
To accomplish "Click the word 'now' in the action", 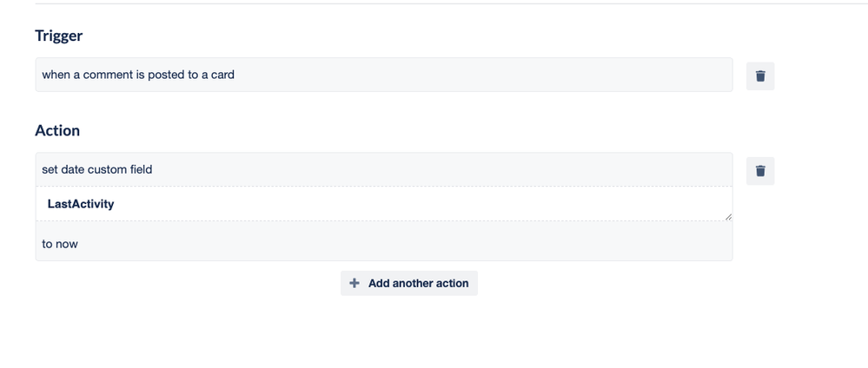I will 66,244.
